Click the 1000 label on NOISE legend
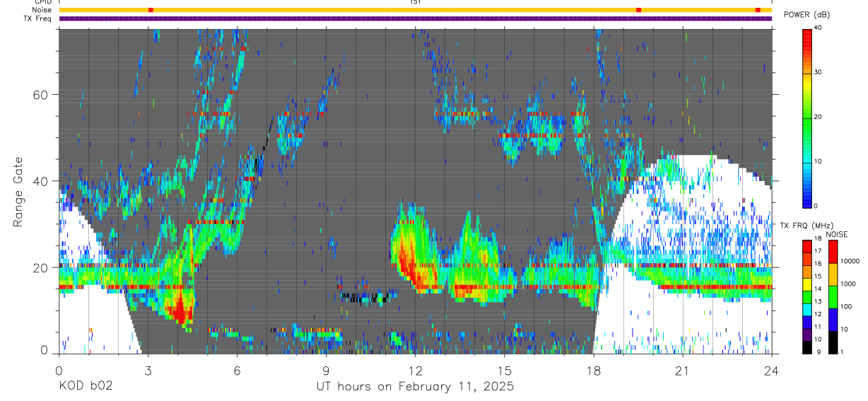The width and height of the screenshot is (868, 401). [x=848, y=284]
